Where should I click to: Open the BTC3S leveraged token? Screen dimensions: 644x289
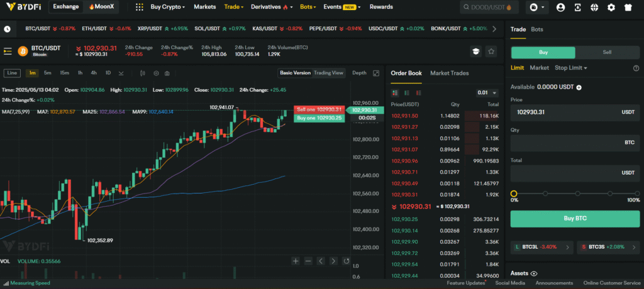(x=608, y=247)
